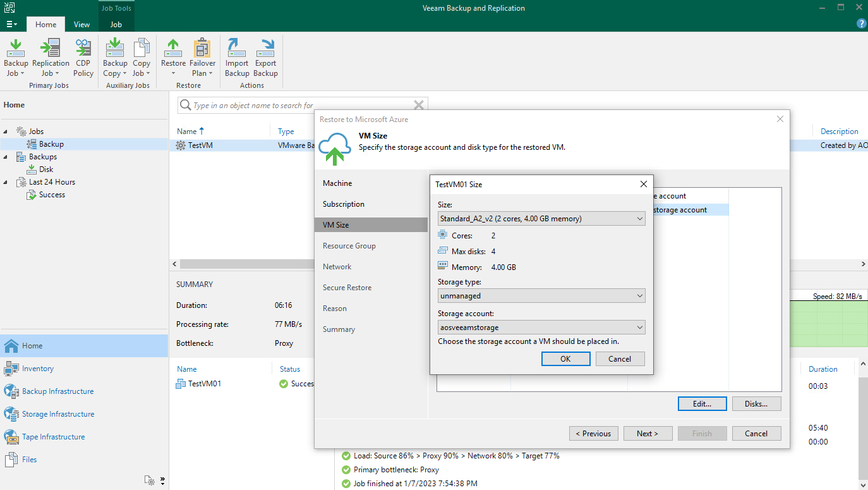868x490 pixels.
Task: Click the navigation pane configure icon
Action: click(149, 480)
